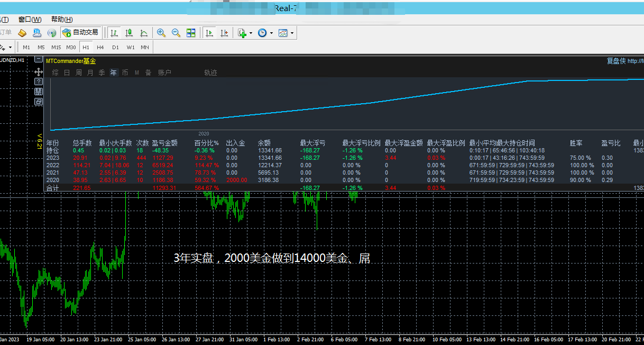Click the 慧 panel icon
The width and height of the screenshot is (644, 345).
[39, 91]
